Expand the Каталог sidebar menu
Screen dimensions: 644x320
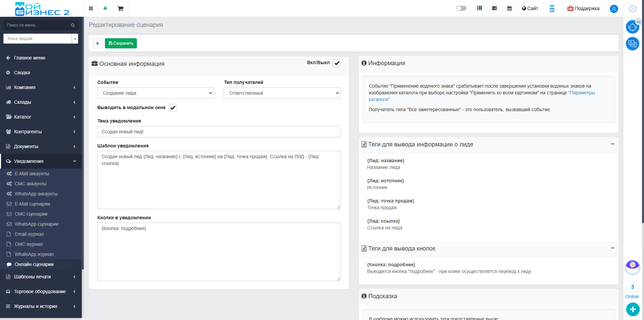40,117
